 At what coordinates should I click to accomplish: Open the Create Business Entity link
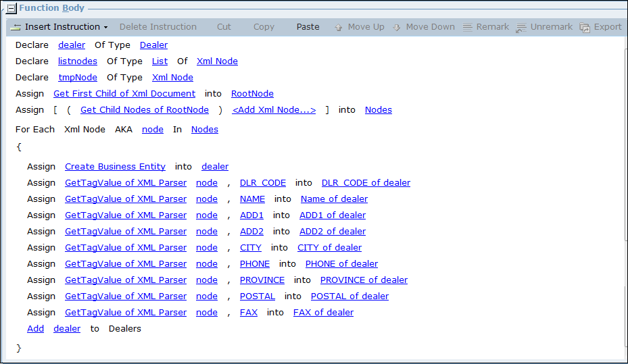click(x=115, y=167)
